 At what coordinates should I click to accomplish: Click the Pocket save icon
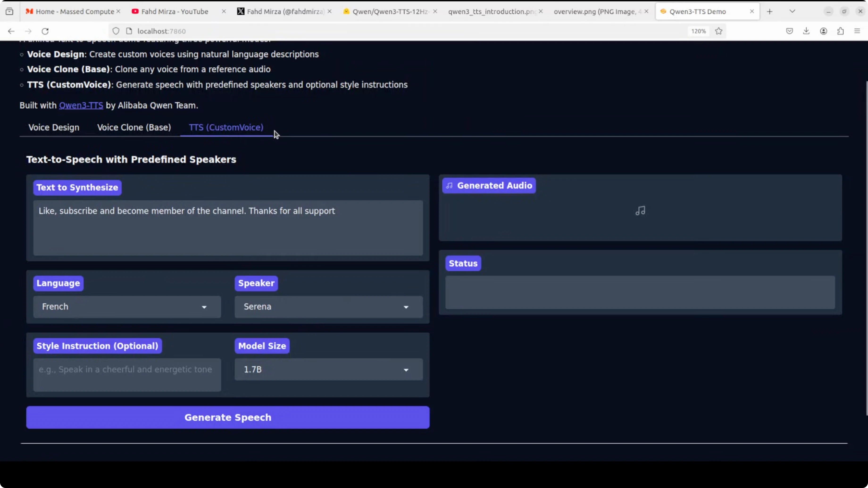[x=789, y=31]
